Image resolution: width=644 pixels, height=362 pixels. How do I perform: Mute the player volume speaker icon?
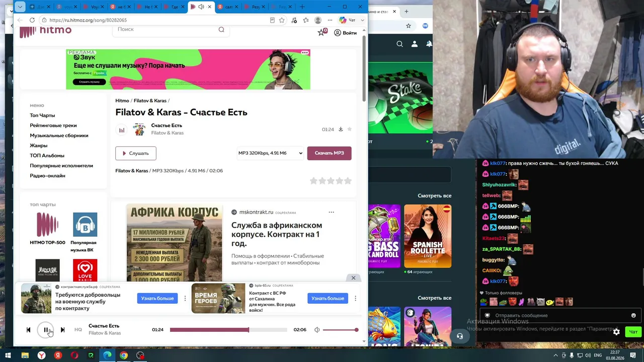click(317, 330)
